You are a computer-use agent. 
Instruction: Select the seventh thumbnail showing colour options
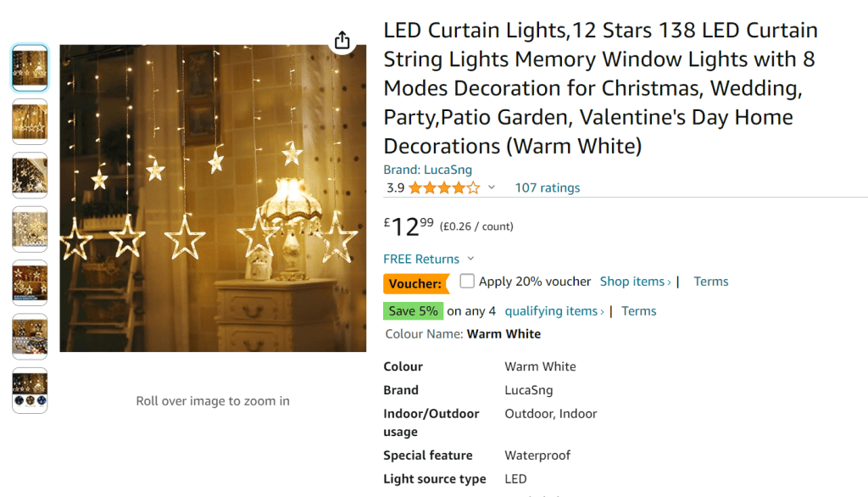[30, 391]
